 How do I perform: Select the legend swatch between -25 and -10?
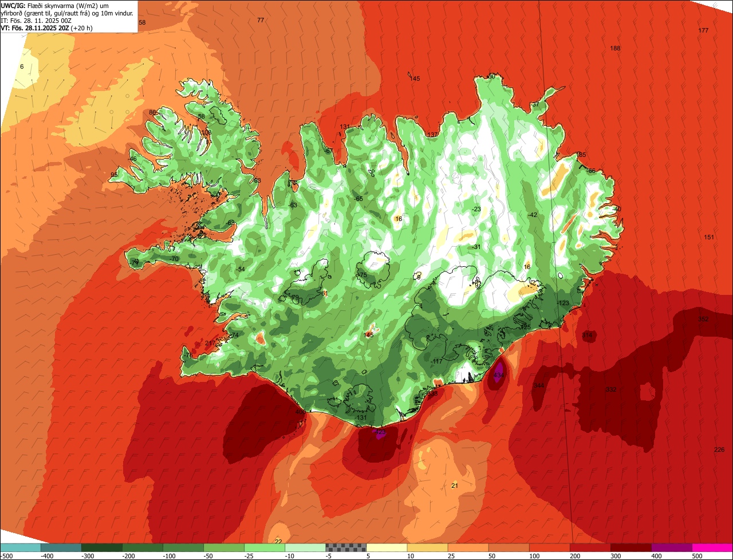point(265,547)
